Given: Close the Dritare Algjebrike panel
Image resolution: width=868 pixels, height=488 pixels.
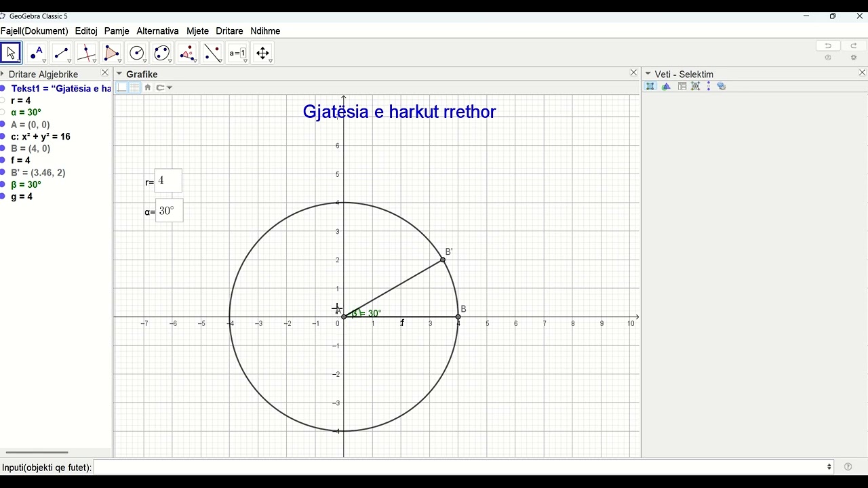Looking at the screenshot, I should click(x=104, y=73).
